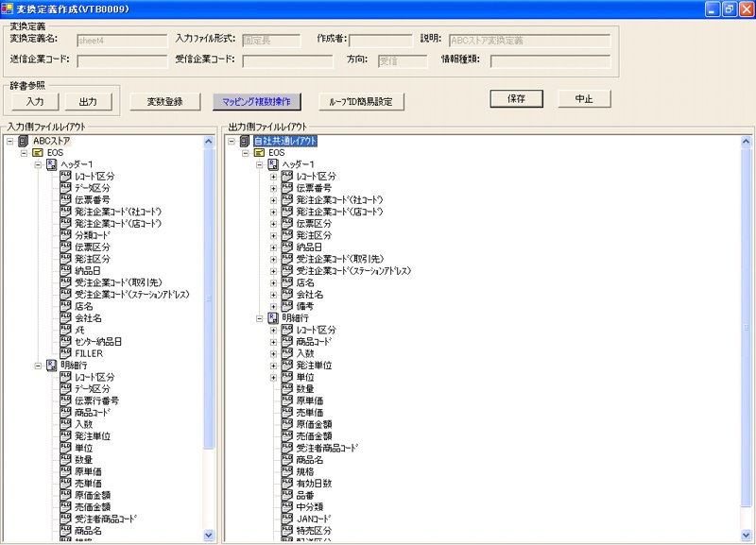Click the application icon in title bar
Image resolution: width=756 pixels, height=545 pixels.
pyautogui.click(x=8, y=9)
